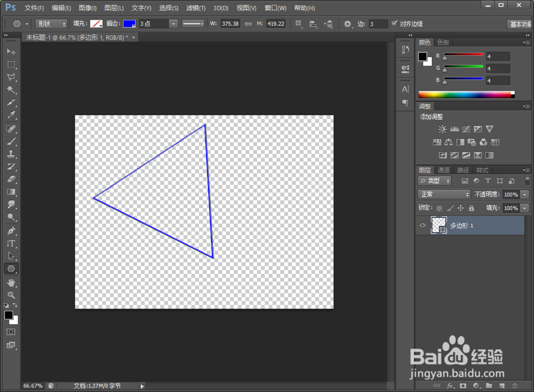
Task: Open the 滤镜 menu
Action: click(x=195, y=7)
